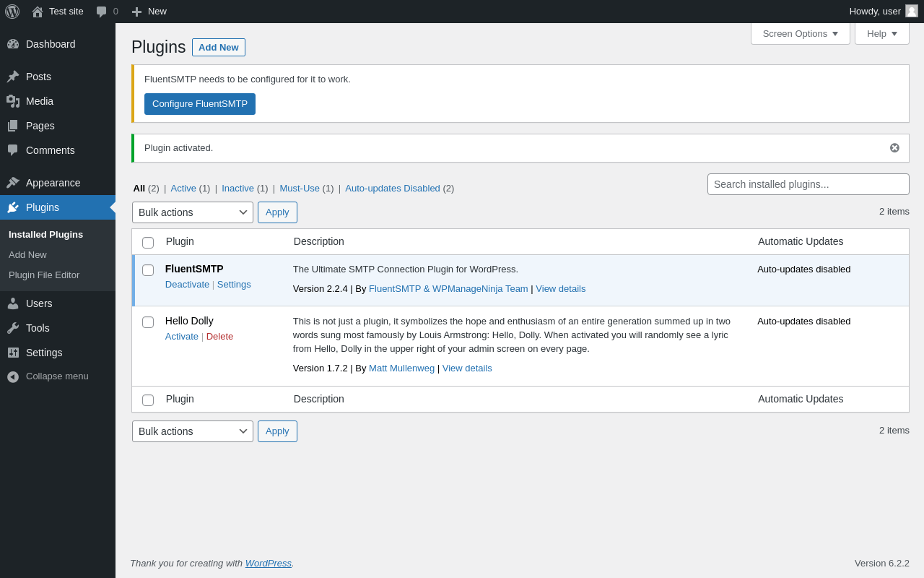
Task: Expand the Help tab
Action: [x=881, y=33]
